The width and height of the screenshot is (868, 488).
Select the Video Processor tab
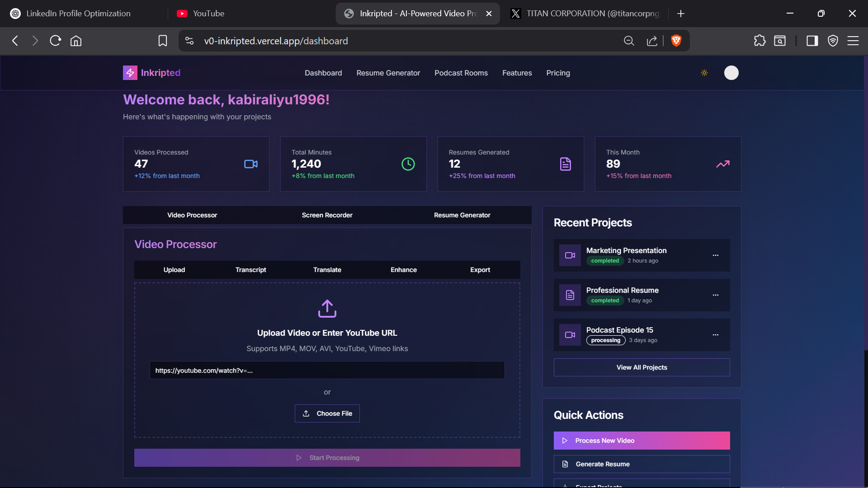[192, 215]
